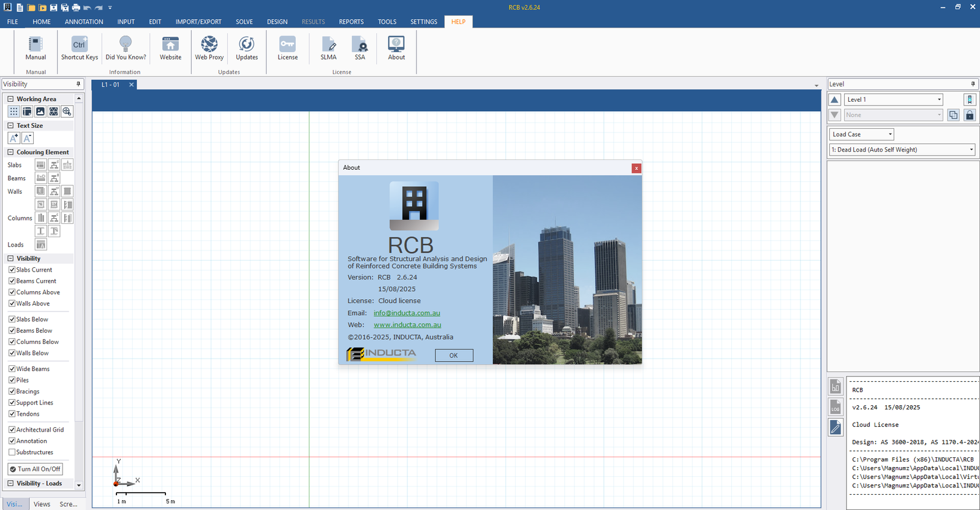Increase the text size (A+)
The height and width of the screenshot is (510, 980).
click(x=13, y=138)
